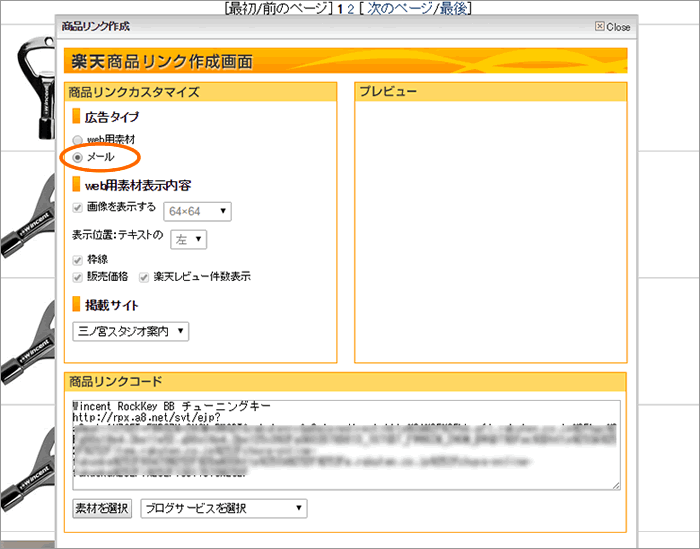Select the web用素材 radio button
Viewport: 700px width, 549px height.
[x=78, y=139]
